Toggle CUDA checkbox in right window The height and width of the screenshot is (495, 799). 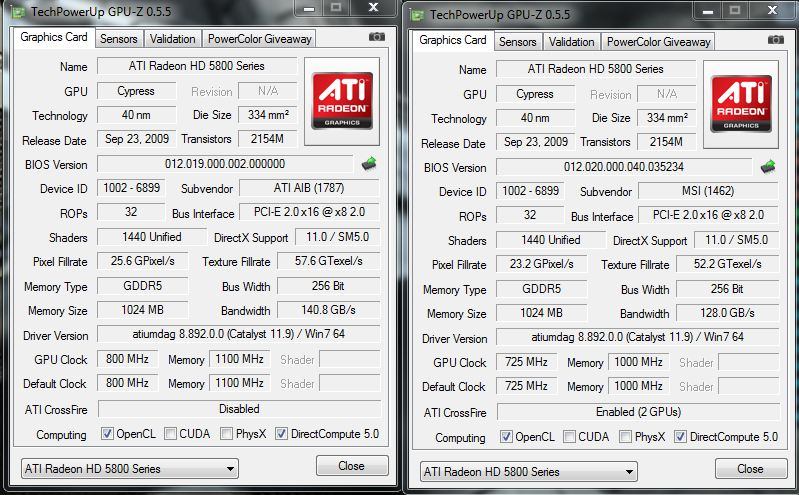[x=569, y=437]
